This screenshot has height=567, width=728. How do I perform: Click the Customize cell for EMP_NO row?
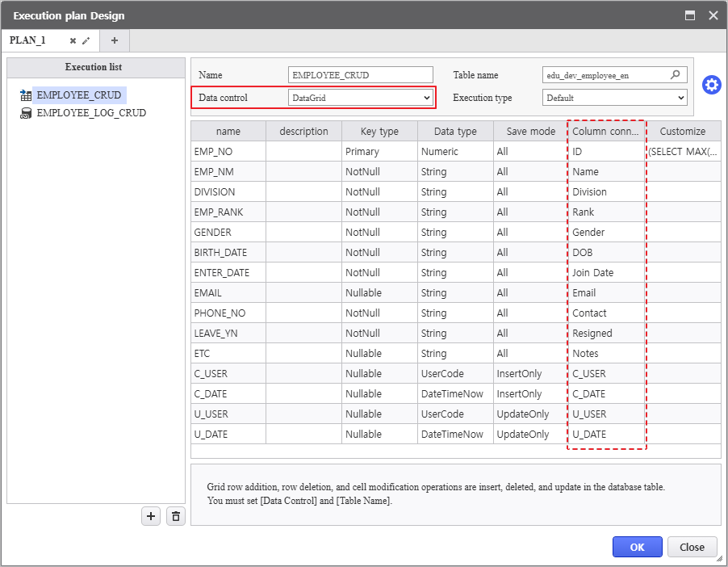pyautogui.click(x=683, y=152)
